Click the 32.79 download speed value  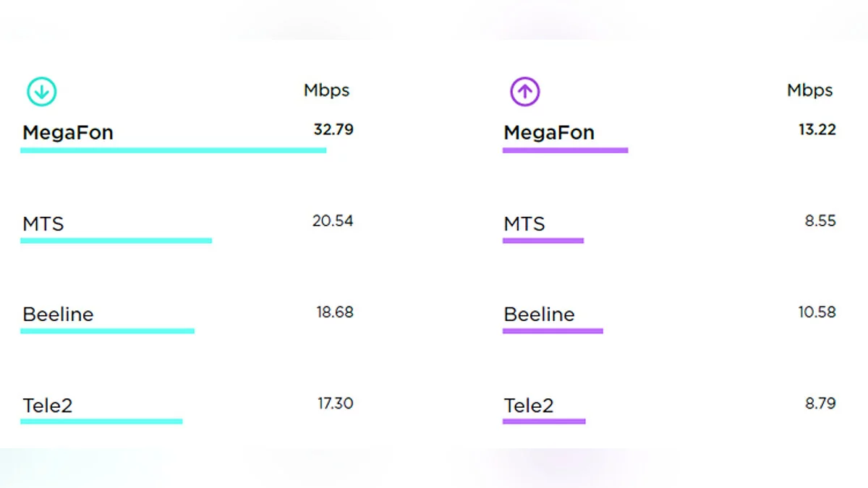333,130
